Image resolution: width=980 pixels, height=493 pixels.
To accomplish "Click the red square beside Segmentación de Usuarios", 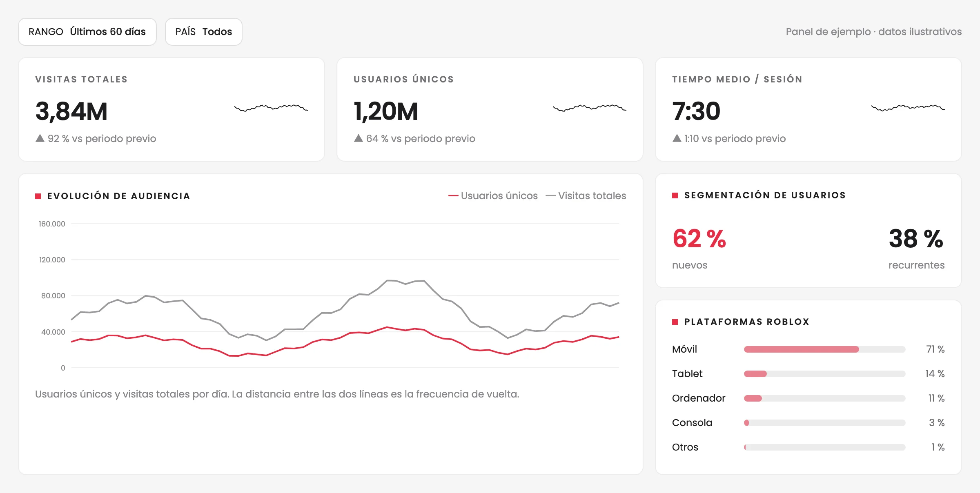I will (x=675, y=195).
